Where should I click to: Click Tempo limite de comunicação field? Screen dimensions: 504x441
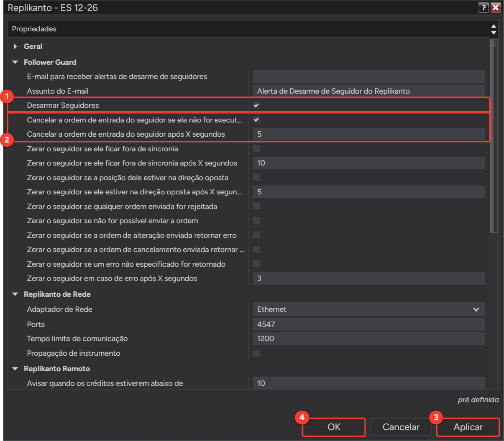(368, 339)
